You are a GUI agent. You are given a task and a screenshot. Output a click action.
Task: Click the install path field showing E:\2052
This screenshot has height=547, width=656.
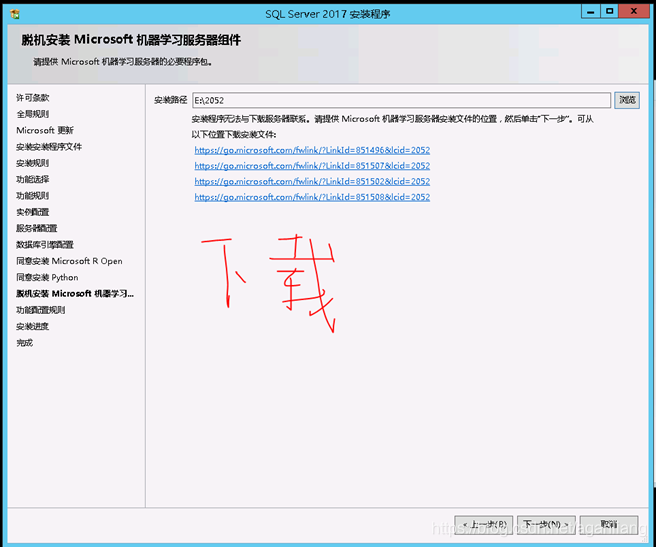click(x=401, y=100)
